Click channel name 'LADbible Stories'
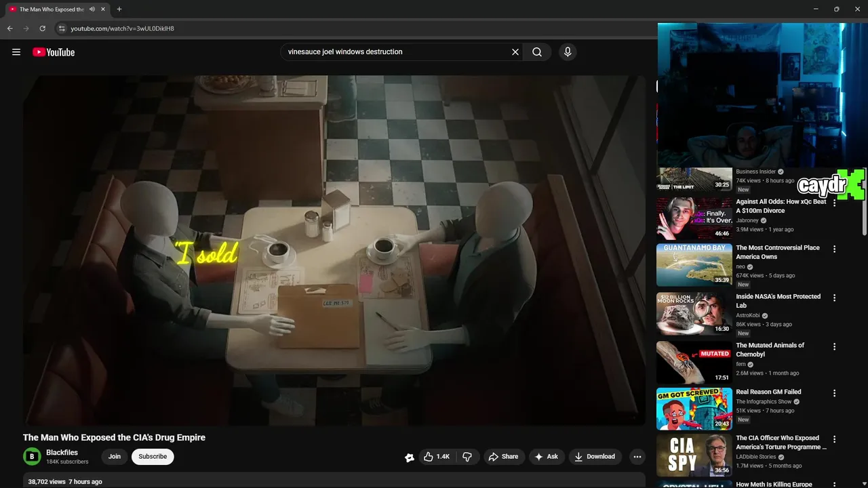The image size is (868, 488). pyautogui.click(x=756, y=457)
